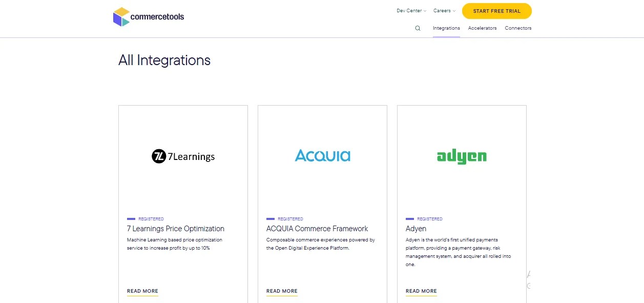The height and width of the screenshot is (303, 644).
Task: Click Registered label on Adyen card
Action: tap(430, 219)
